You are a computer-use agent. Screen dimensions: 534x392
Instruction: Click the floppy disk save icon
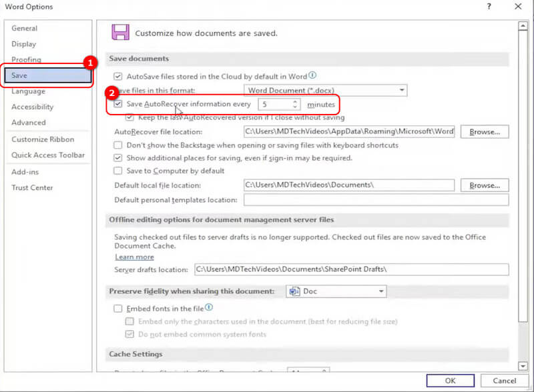coord(120,32)
